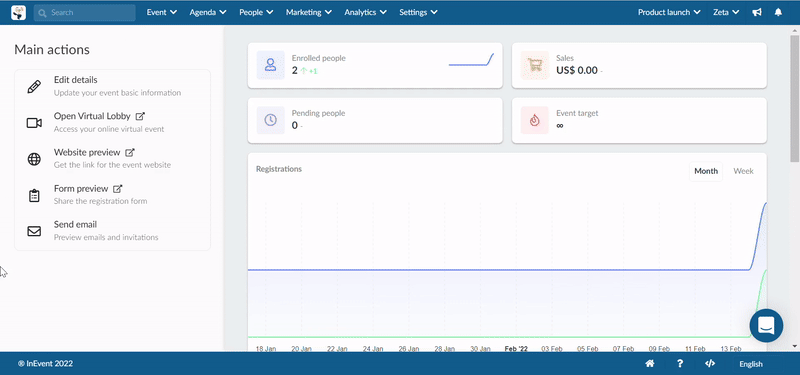Open the Settings dropdown menu
The image size is (800, 375).
point(418,12)
